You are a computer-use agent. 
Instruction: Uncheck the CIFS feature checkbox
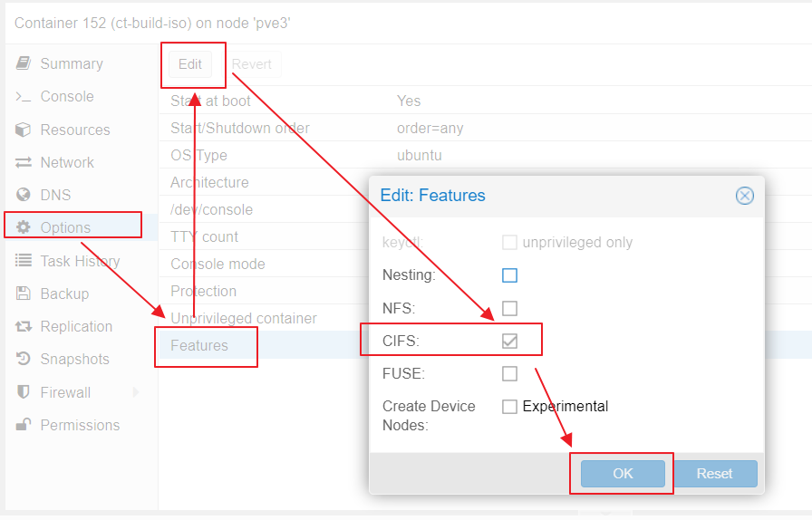tap(509, 341)
